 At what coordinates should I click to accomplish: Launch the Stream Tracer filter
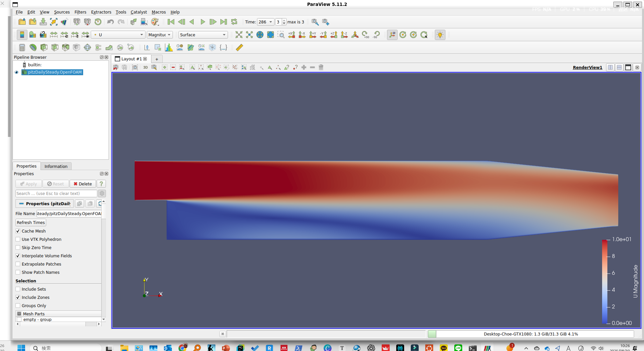(x=98, y=47)
